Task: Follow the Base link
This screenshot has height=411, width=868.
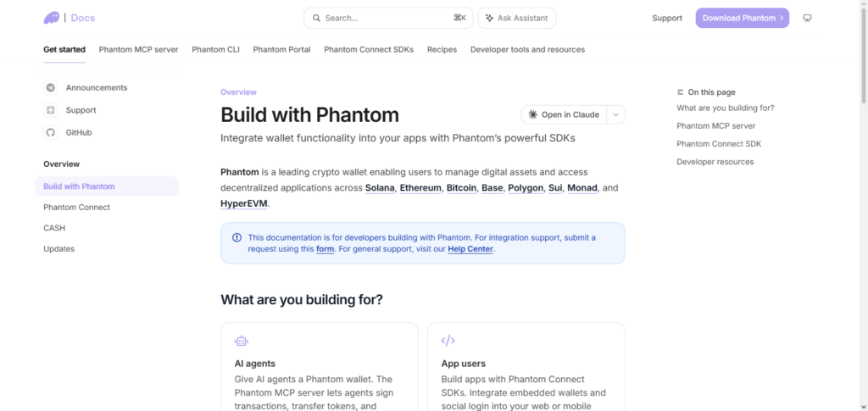Action: point(492,188)
